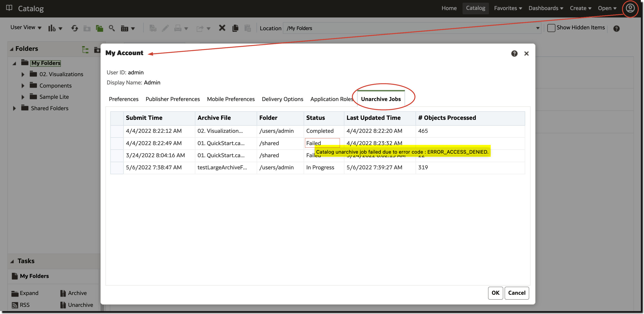Click the New Folder green toolbar icon
This screenshot has height=314, width=644.
pos(100,28)
